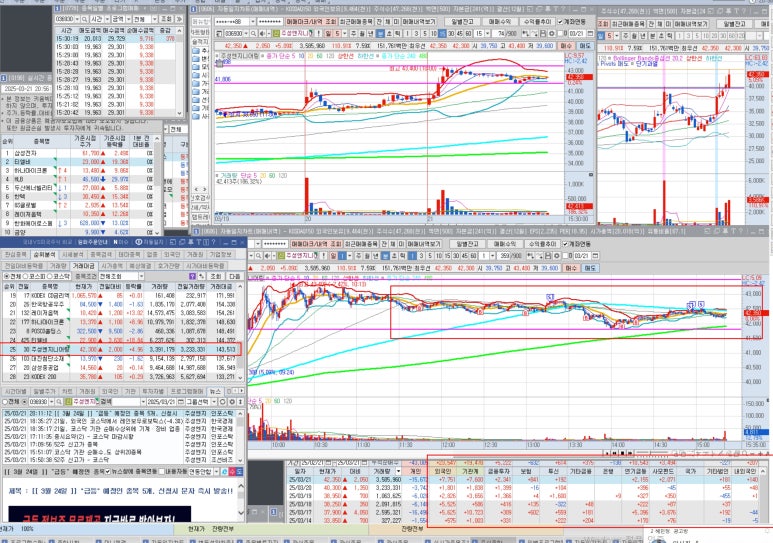The width and height of the screenshot is (773, 543).
Task: Click the scroll-right arrow on news tab strip
Action: (x=241, y=391)
